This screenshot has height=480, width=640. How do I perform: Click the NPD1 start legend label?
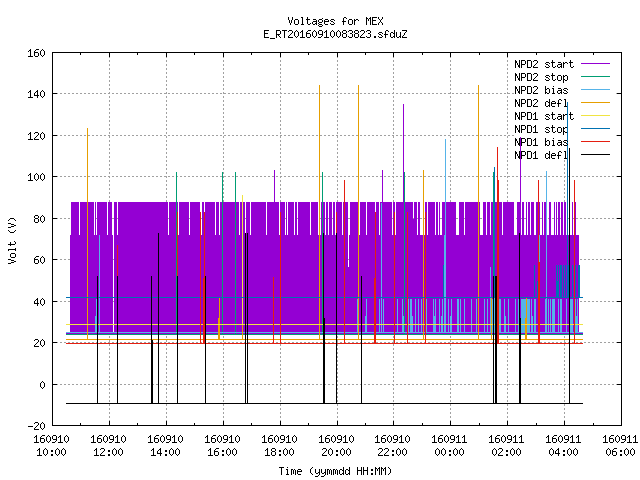pyautogui.click(x=544, y=116)
